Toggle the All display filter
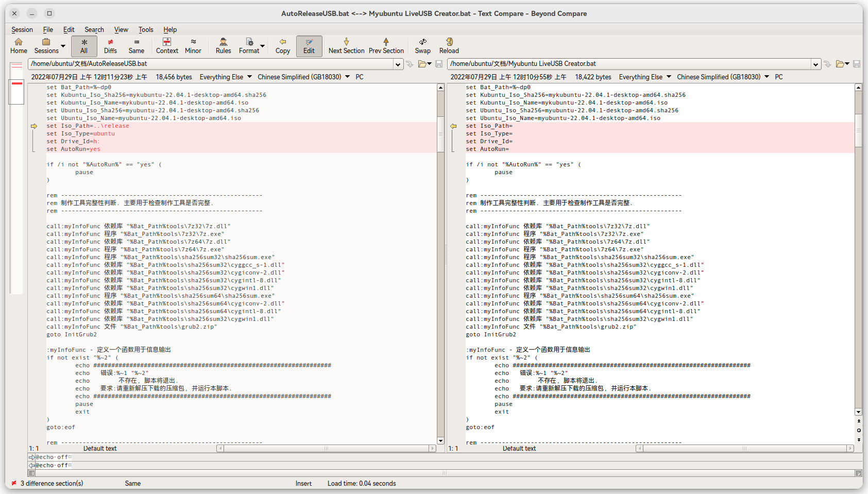Screen dimensions: 868x494 click(x=84, y=46)
